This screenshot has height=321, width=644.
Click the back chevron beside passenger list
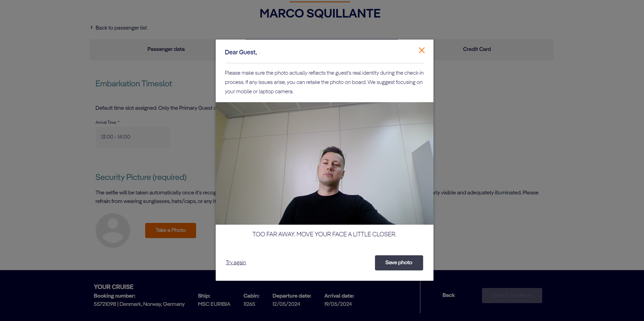[x=92, y=28]
